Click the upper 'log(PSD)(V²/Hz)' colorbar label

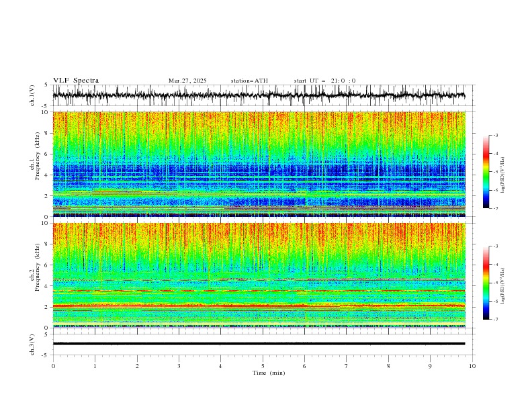click(502, 175)
